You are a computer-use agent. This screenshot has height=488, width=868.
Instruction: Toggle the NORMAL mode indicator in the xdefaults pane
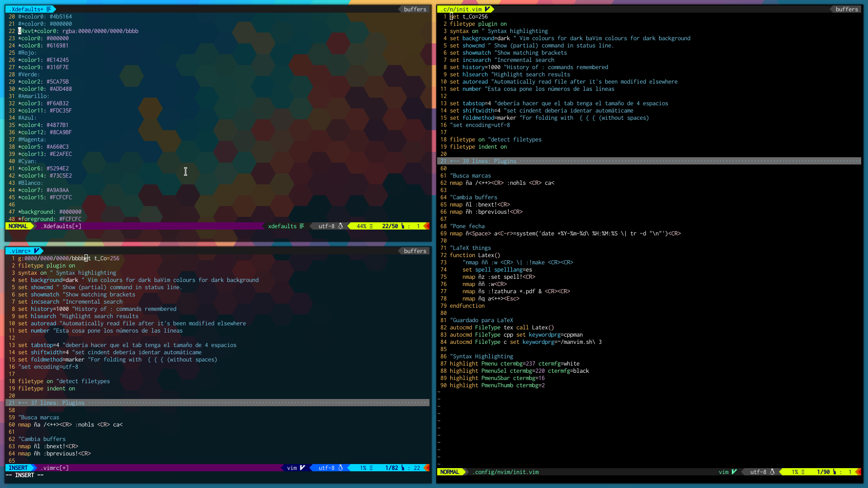[18, 226]
